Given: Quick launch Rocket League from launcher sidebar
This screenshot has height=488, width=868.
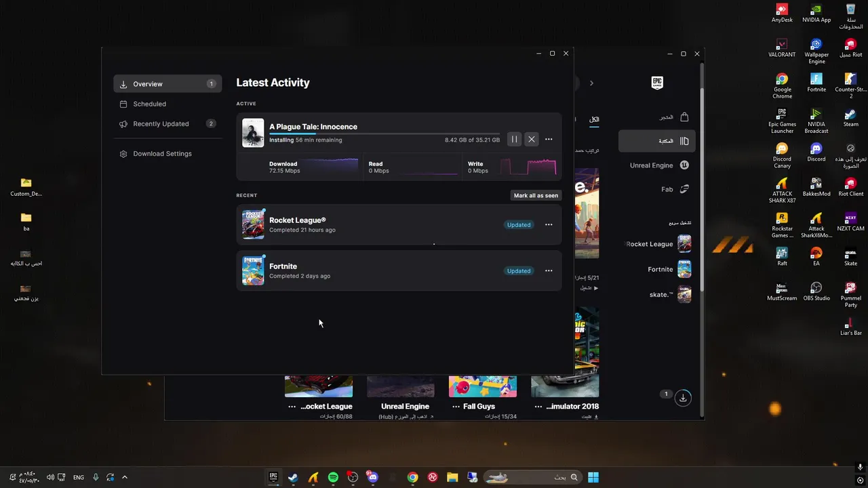Looking at the screenshot, I should (658, 244).
